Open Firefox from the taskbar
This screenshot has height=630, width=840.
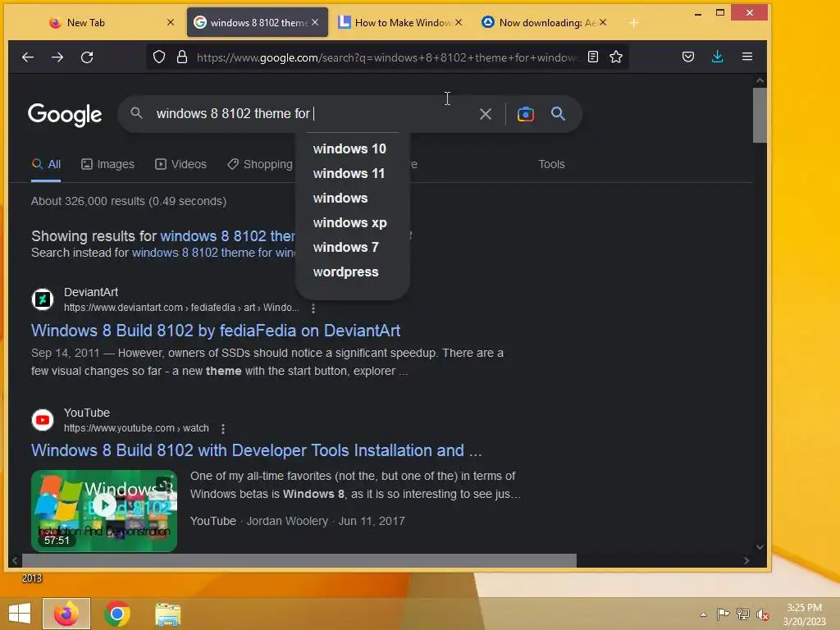66,614
